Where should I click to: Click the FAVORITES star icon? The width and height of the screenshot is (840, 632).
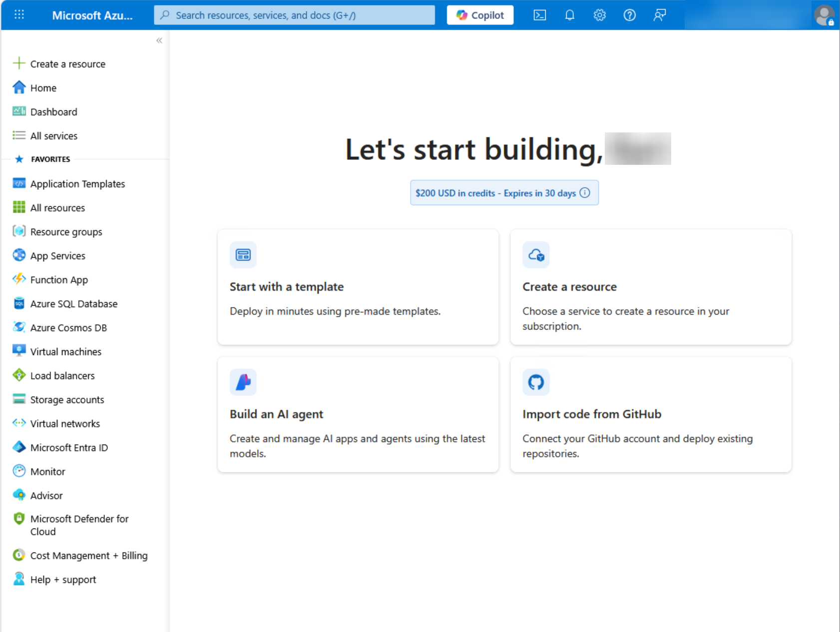pos(19,159)
